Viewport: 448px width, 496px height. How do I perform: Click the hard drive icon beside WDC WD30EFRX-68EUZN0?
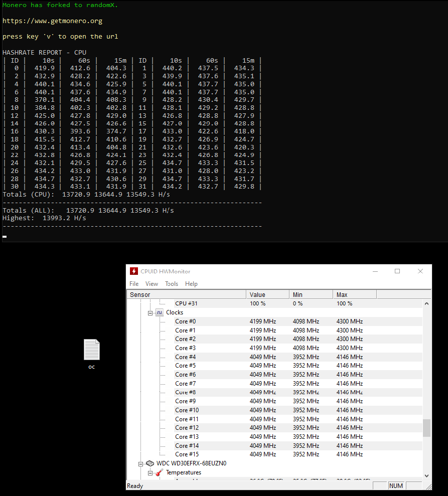[150, 463]
